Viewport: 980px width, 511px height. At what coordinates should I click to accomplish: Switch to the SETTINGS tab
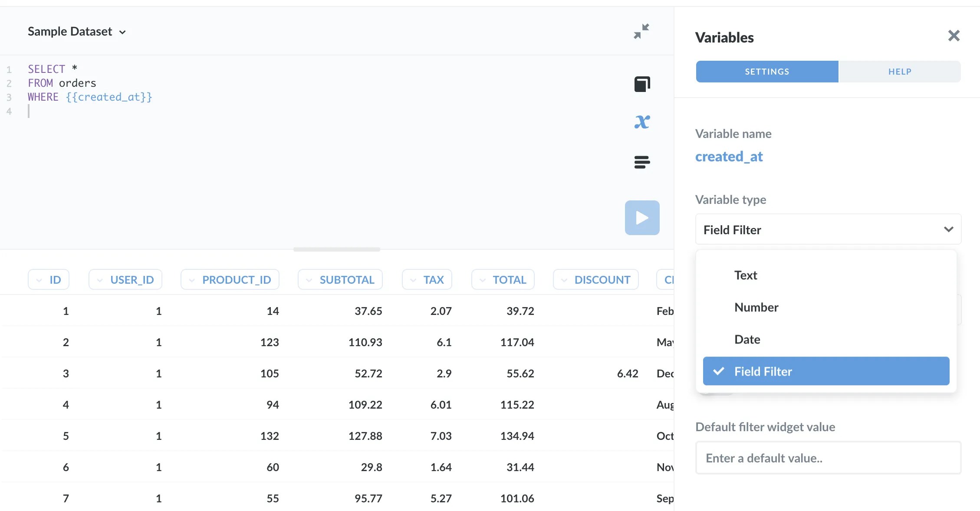(x=766, y=71)
